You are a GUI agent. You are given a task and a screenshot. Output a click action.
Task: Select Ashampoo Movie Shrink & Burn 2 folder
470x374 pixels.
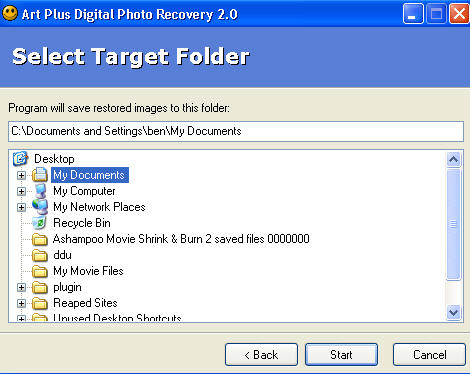pyautogui.click(x=181, y=239)
